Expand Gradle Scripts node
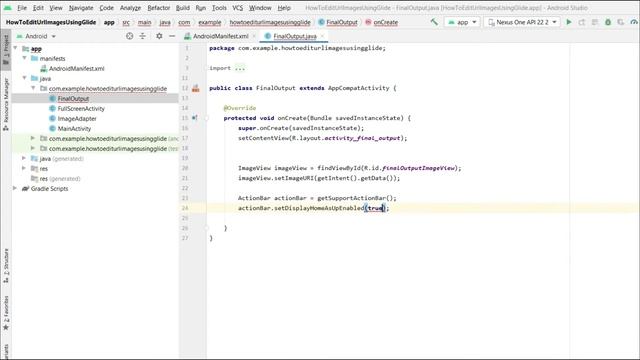640x360 pixels. tap(16, 188)
